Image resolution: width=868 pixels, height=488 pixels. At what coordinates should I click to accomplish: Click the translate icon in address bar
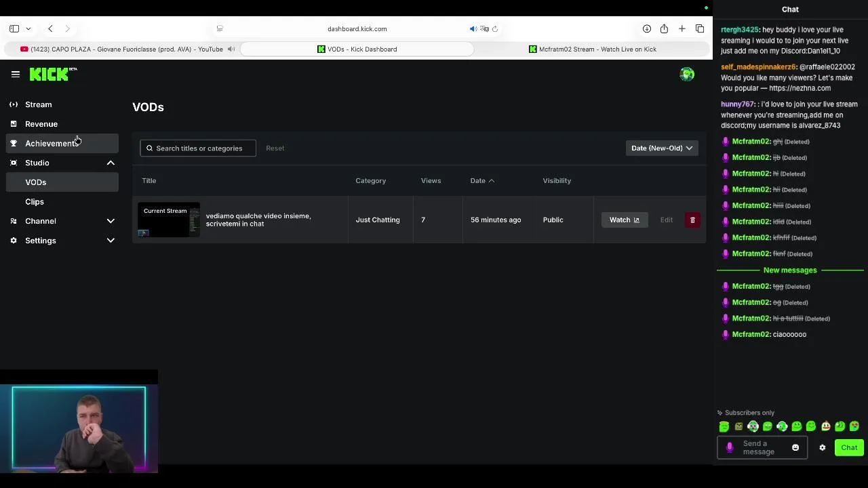click(x=484, y=28)
